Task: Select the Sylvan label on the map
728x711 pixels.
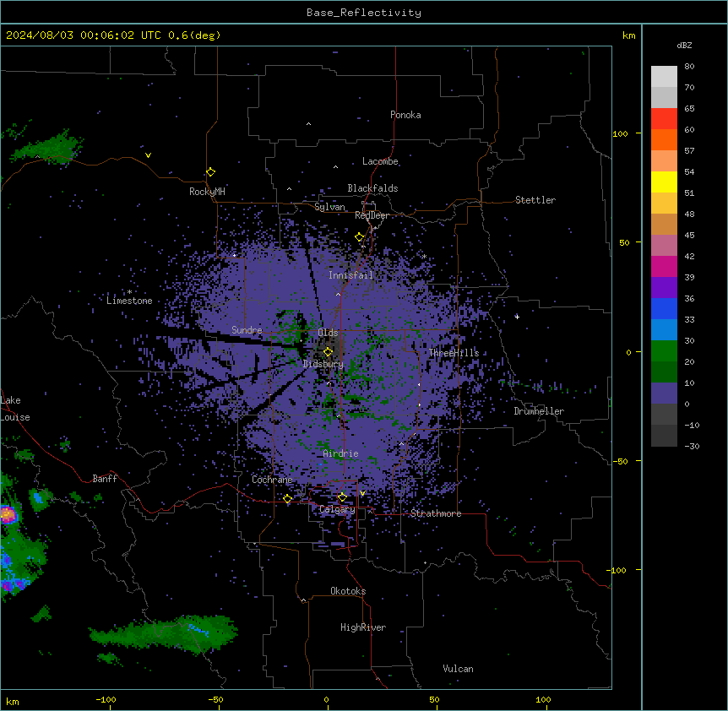Action: coord(329,207)
